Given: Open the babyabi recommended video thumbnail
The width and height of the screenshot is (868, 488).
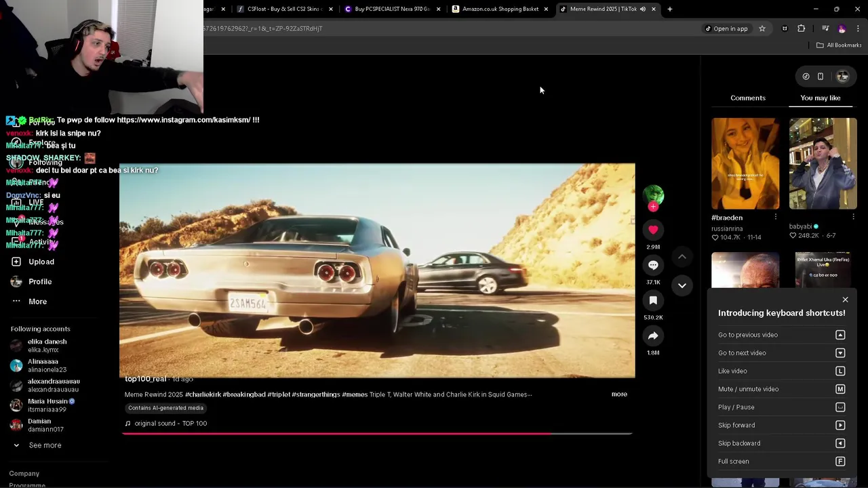Looking at the screenshot, I should (823, 163).
